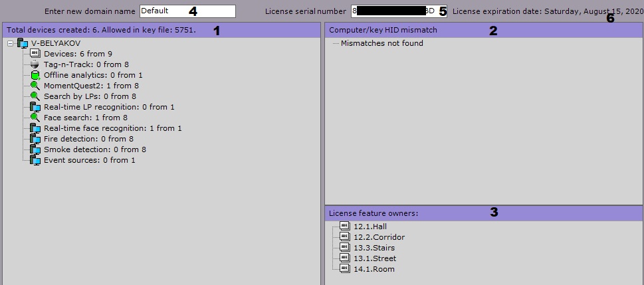Click the Offline analytics database icon
Image resolution: width=644 pixels, height=285 pixels.
tap(35, 75)
